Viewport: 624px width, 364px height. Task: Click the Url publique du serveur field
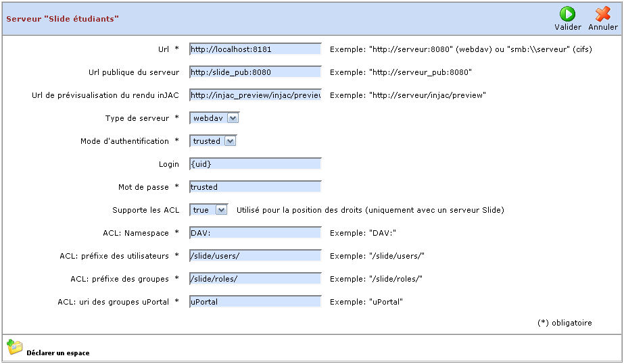pyautogui.click(x=255, y=72)
